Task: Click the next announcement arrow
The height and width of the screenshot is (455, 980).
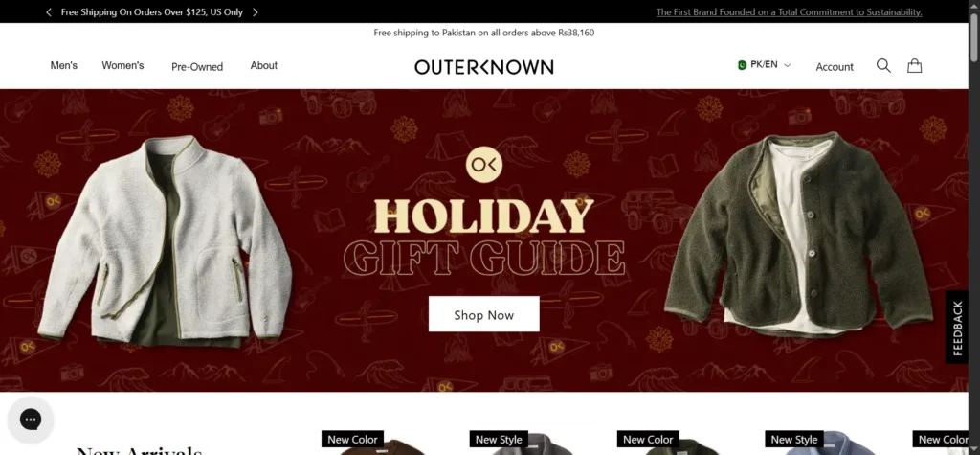Action: tap(255, 11)
